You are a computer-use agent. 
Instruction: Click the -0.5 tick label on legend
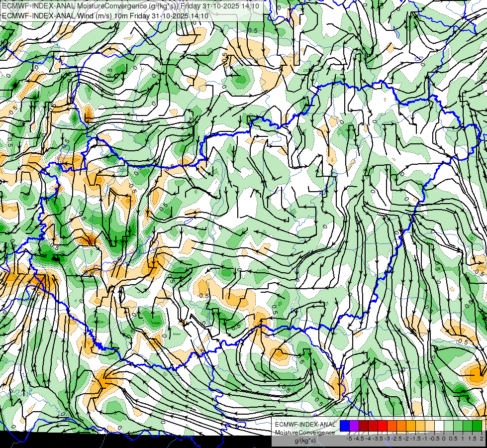pyautogui.click(x=434, y=439)
